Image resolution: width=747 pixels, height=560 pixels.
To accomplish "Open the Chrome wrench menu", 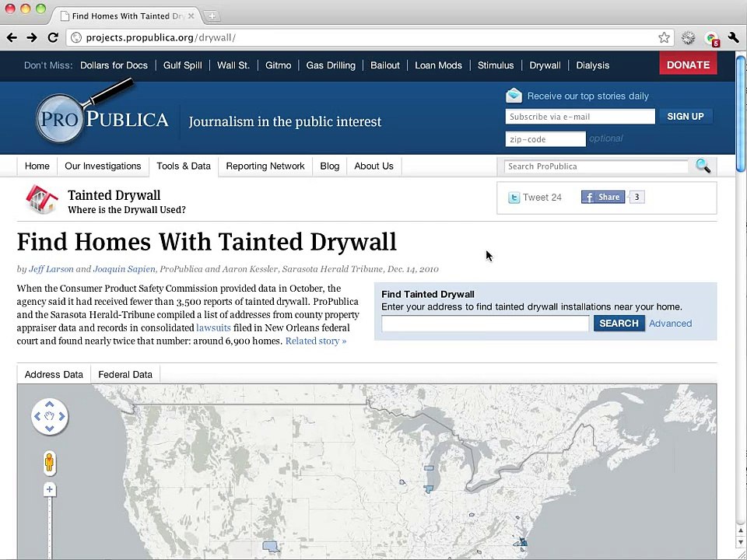I will (734, 37).
